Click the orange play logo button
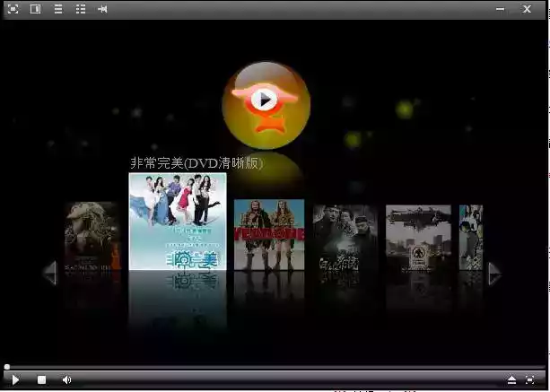 point(265,100)
